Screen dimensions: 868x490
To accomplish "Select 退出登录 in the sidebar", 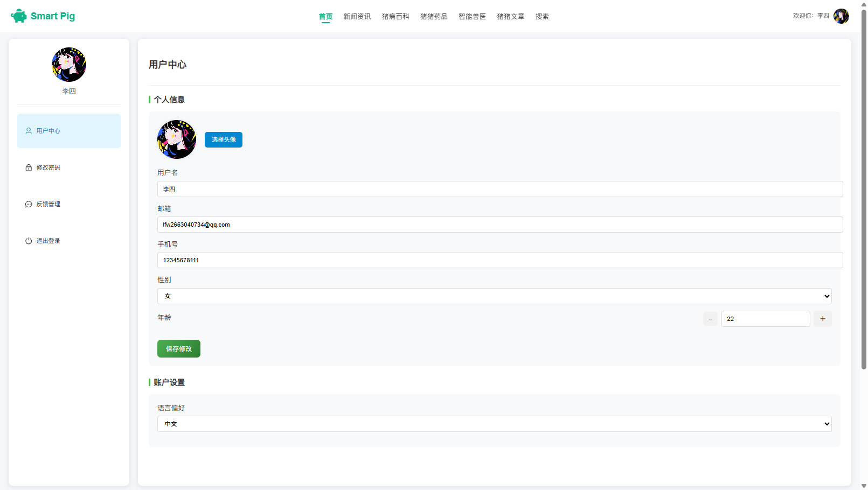I will click(x=69, y=241).
